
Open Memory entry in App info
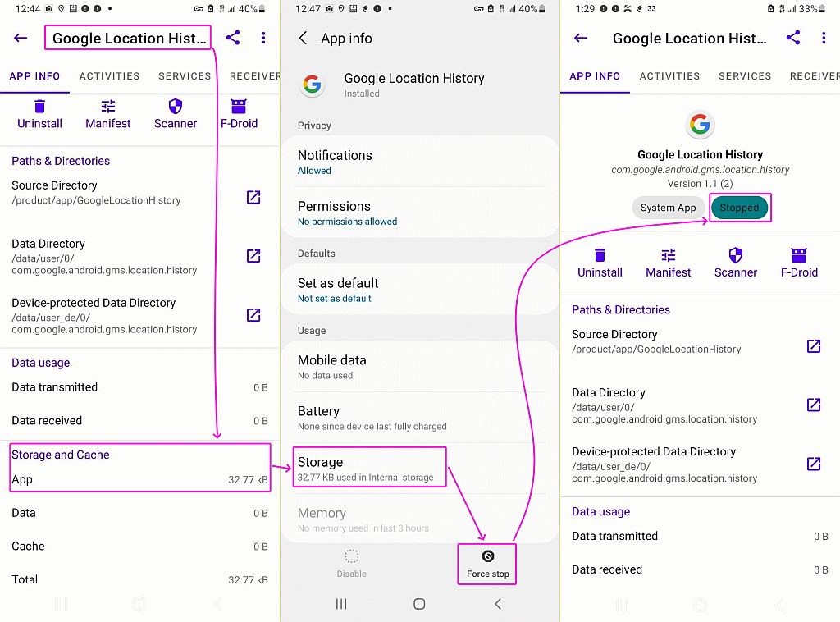coord(419,519)
